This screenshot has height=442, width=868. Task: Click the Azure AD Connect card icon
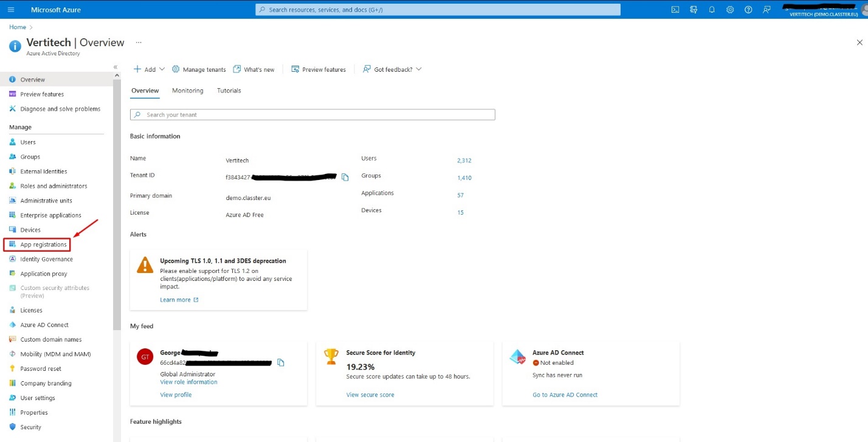coord(517,357)
